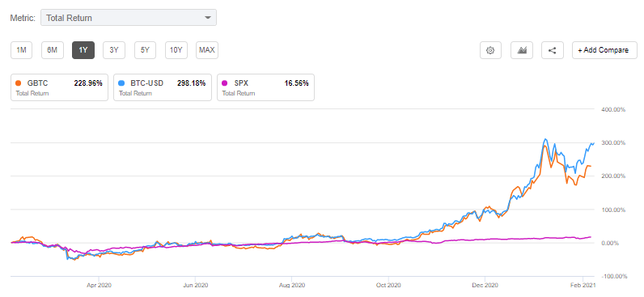Select the 3Y time range
The height and width of the screenshot is (297, 644).
114,50
